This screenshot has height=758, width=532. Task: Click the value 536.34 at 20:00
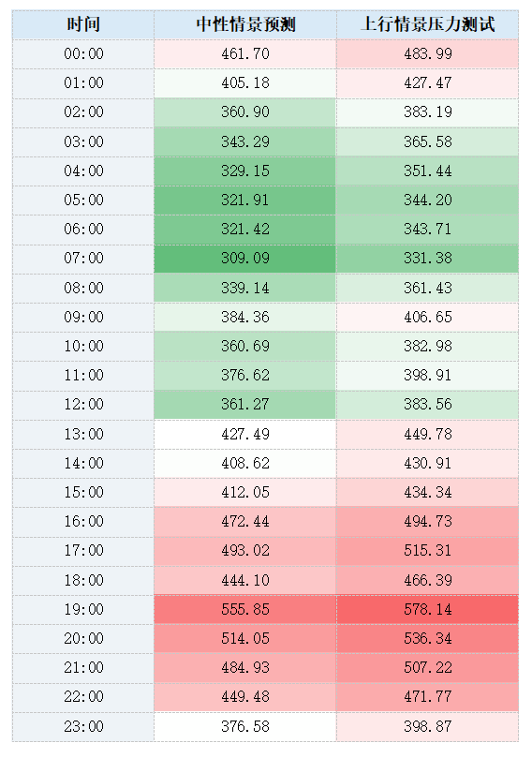pos(428,639)
